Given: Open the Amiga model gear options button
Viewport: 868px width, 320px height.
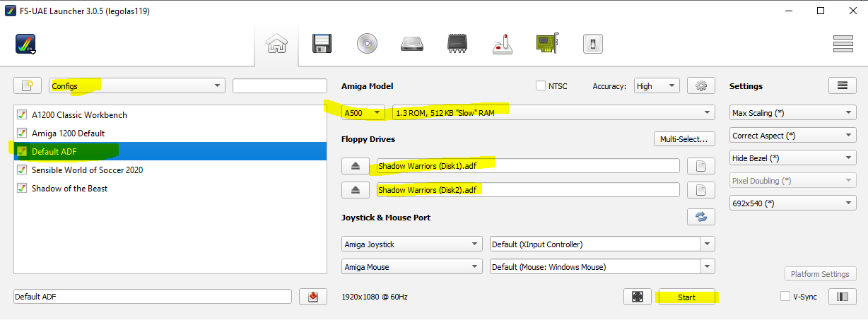Looking at the screenshot, I should pyautogui.click(x=701, y=85).
